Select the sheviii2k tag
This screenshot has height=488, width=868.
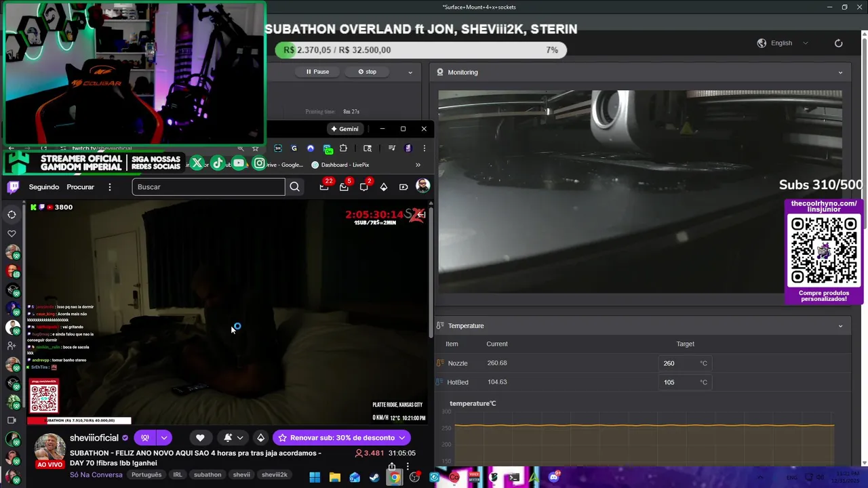(275, 474)
